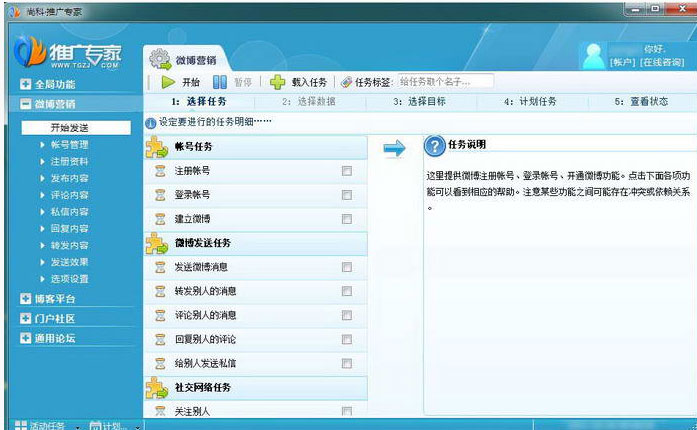The width and height of the screenshot is (697, 430).
Task: Select 私信内容 in the sidebar
Action: coord(69,212)
